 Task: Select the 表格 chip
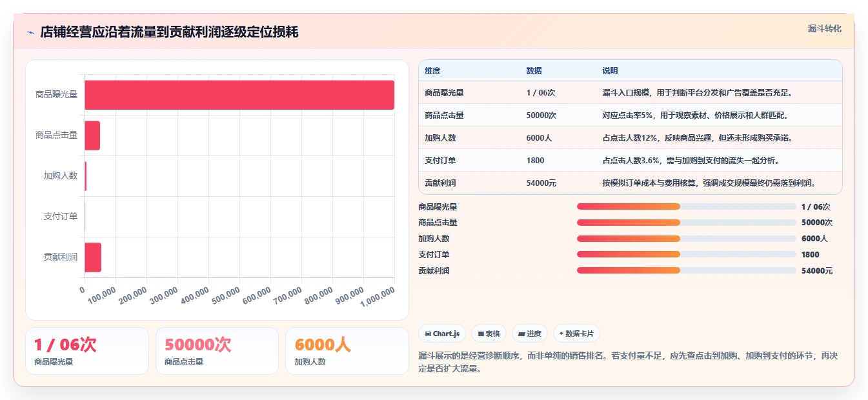point(489,334)
